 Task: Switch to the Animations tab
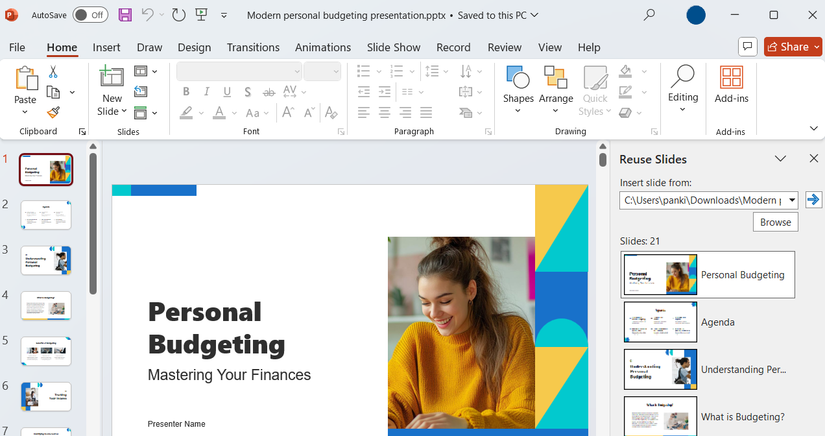pos(323,47)
